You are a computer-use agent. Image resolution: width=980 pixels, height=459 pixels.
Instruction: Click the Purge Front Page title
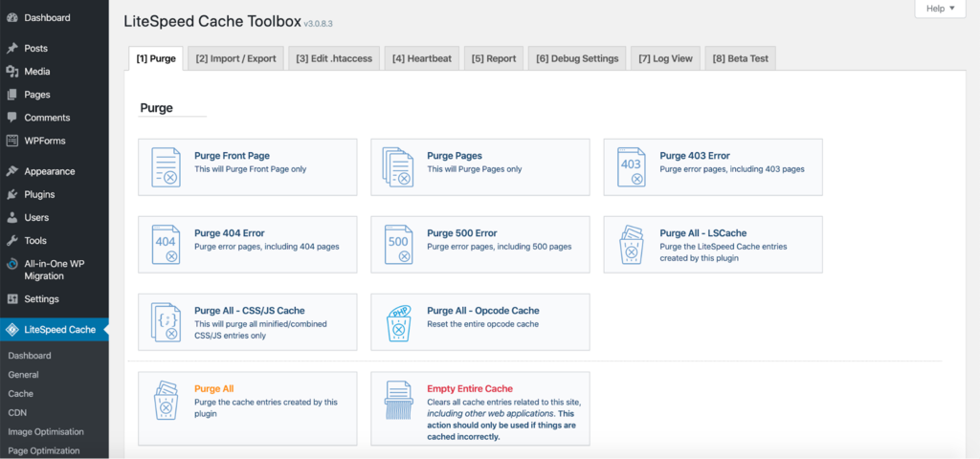point(232,156)
